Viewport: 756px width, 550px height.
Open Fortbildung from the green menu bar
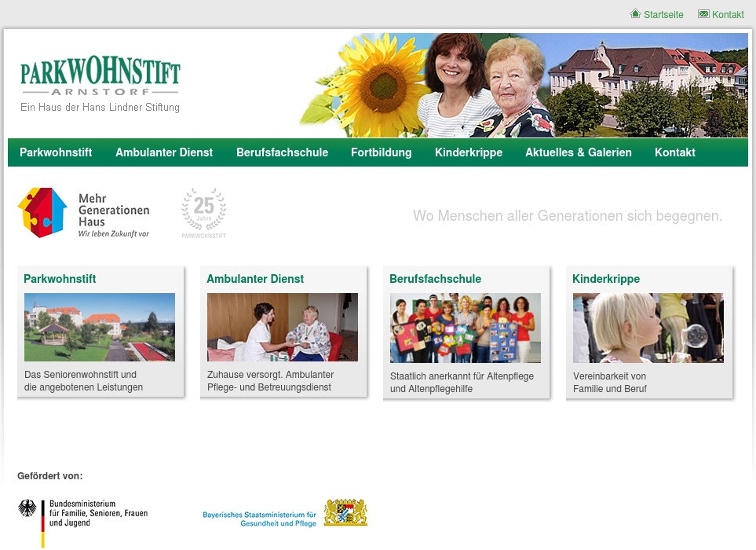[x=382, y=152]
